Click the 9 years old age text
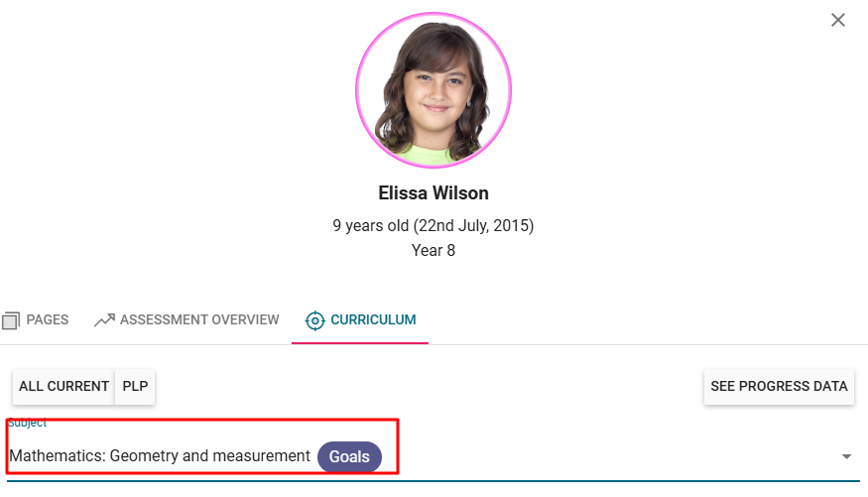This screenshot has height=497, width=868. point(434,225)
